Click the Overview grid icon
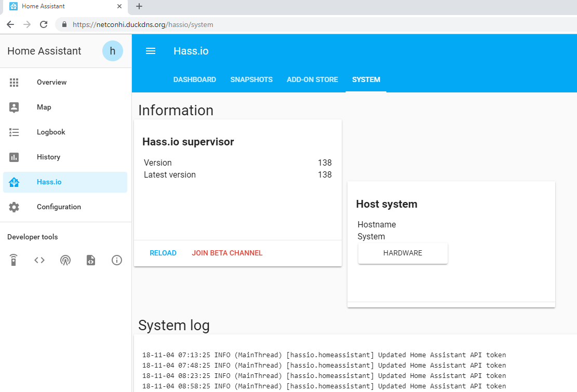 14,83
